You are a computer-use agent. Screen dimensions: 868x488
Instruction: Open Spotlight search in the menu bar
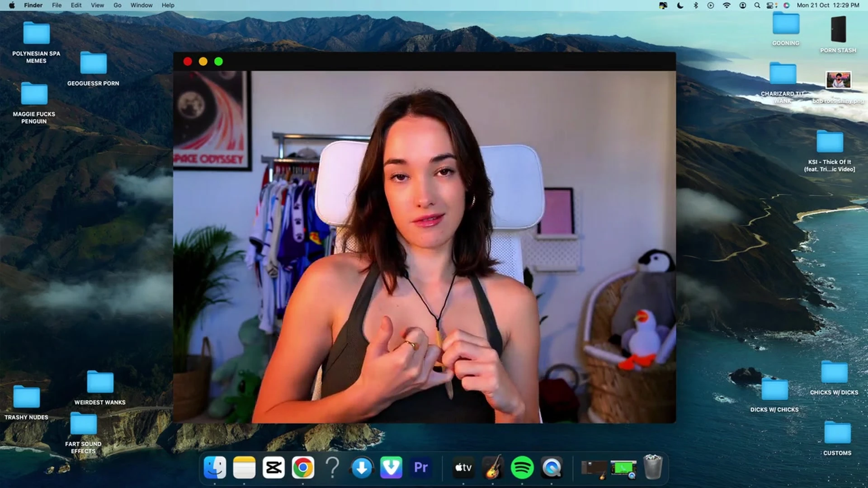[757, 5]
